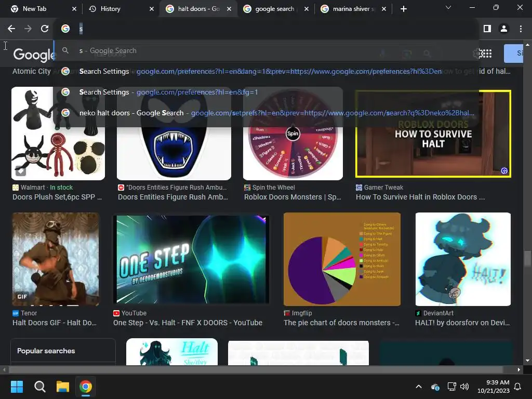Click the Chrome taskbar icon
This screenshot has width=532, height=399.
point(86,387)
